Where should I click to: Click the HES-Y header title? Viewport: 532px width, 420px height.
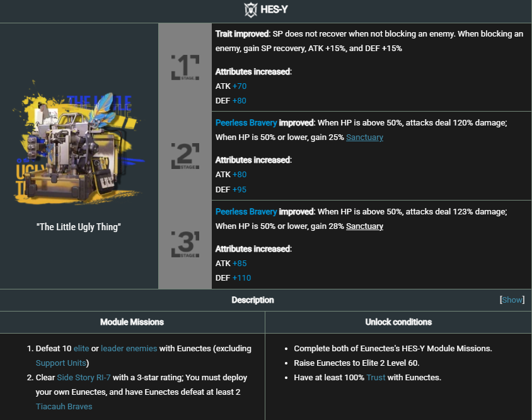click(x=274, y=9)
